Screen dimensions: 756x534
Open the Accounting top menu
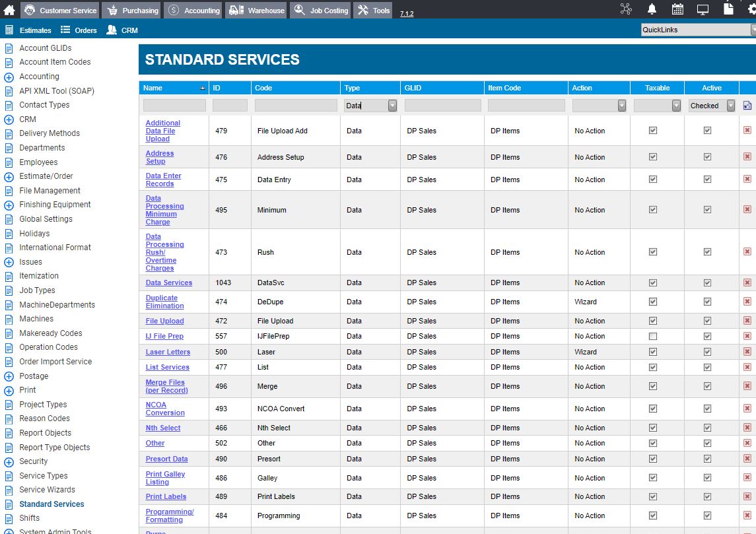[x=193, y=10]
